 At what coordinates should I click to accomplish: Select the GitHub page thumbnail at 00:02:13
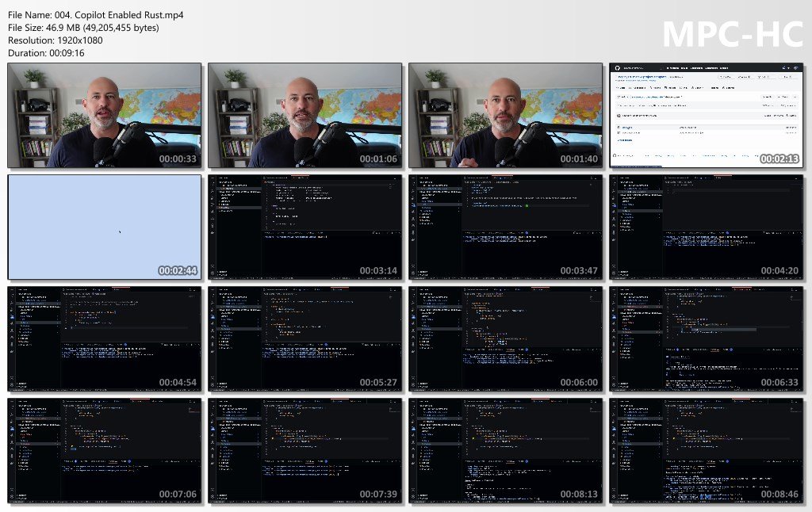[x=707, y=116]
